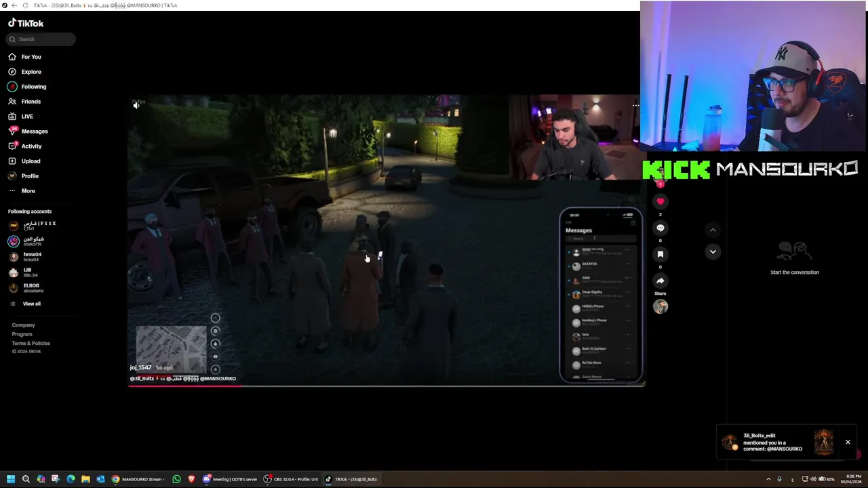This screenshot has width=868, height=488.
Task: Open File Explorer from taskbar
Action: pyautogui.click(x=85, y=479)
